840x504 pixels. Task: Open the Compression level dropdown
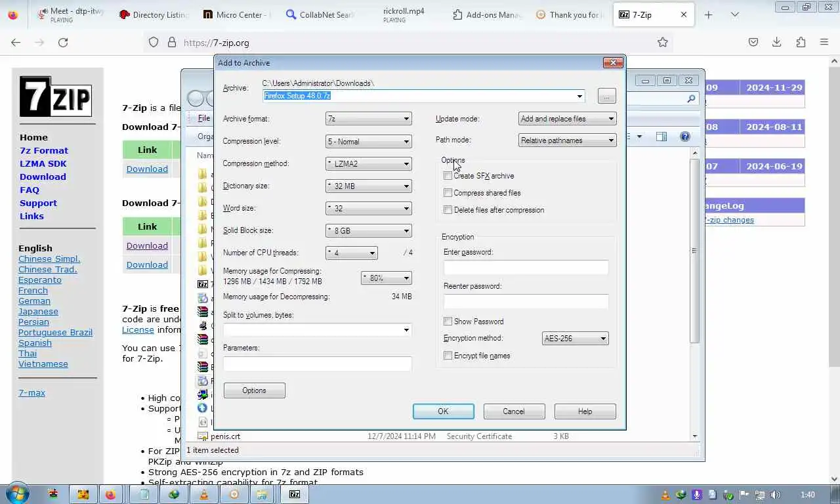(x=369, y=141)
